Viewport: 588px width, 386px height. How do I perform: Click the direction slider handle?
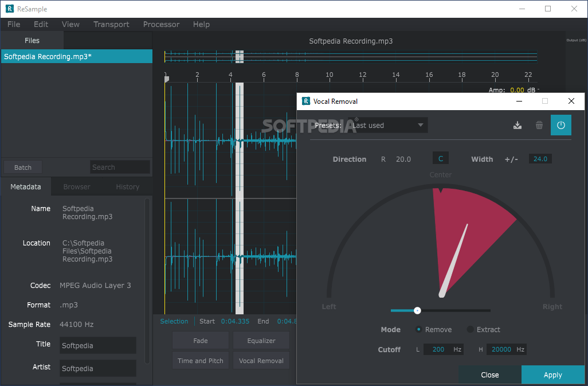[x=417, y=310]
